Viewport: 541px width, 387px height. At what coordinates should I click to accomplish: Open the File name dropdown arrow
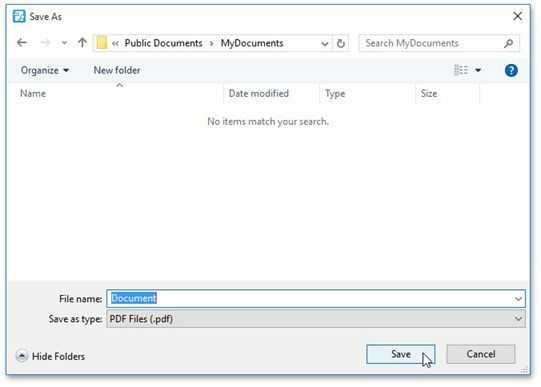(518, 299)
